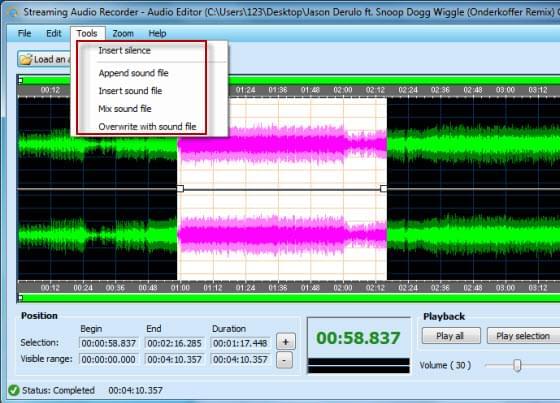Click the right selection handle on the waveform
Viewport: 560px width, 403px height.
383,188
